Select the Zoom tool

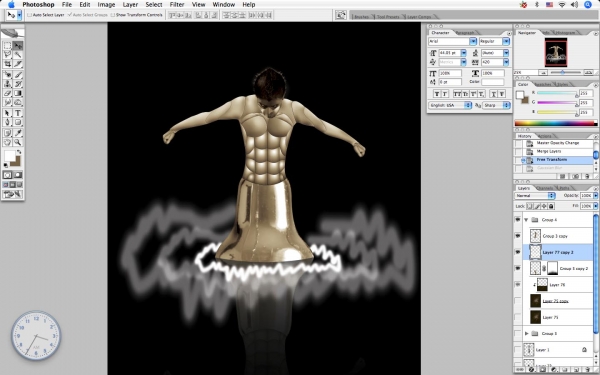[18, 142]
